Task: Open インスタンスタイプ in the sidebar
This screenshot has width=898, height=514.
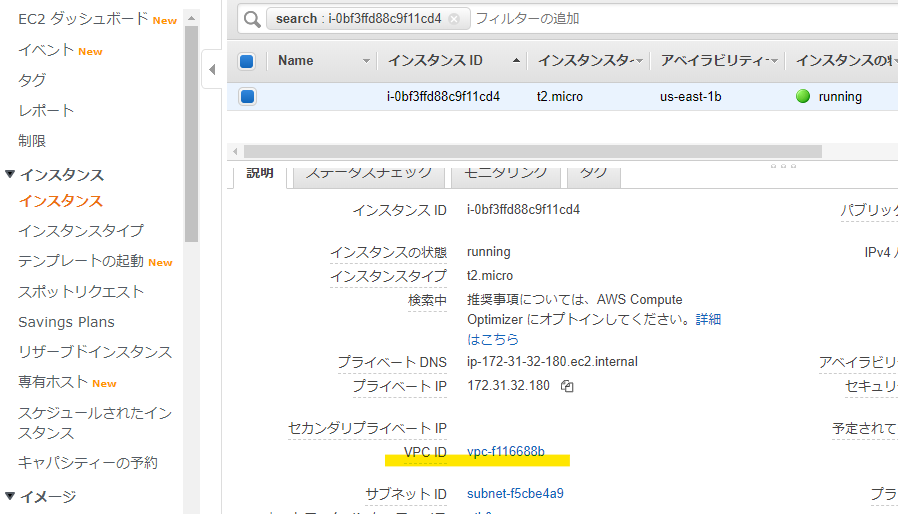Action: (81, 231)
